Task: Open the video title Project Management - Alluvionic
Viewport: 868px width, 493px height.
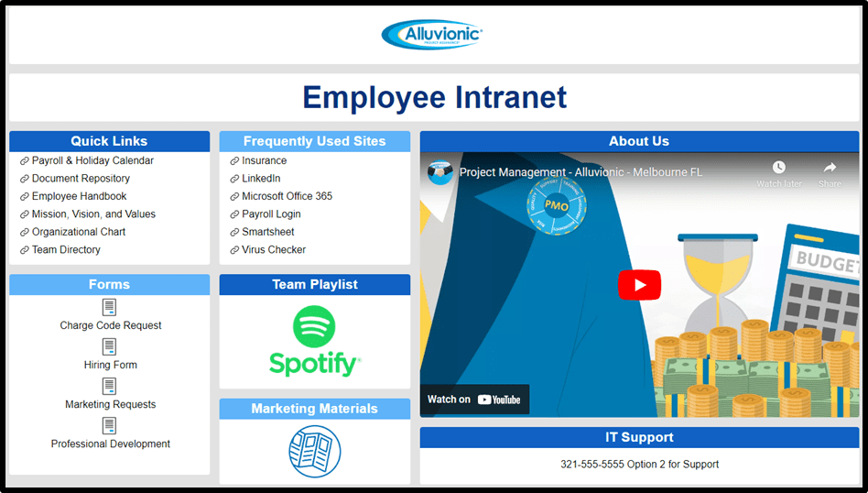Action: click(580, 172)
